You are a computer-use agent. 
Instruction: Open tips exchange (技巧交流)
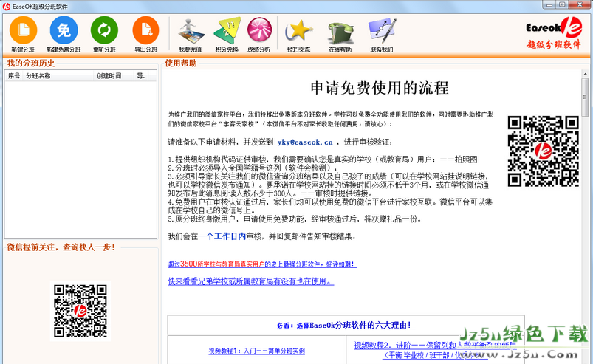(299, 35)
